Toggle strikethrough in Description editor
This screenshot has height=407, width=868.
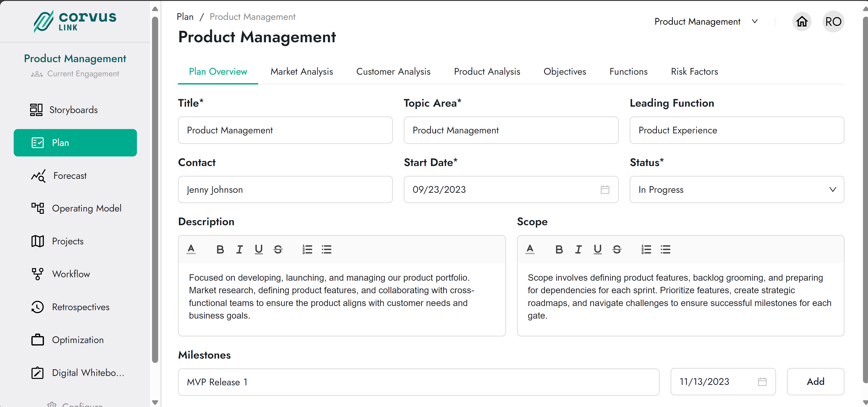pyautogui.click(x=278, y=250)
